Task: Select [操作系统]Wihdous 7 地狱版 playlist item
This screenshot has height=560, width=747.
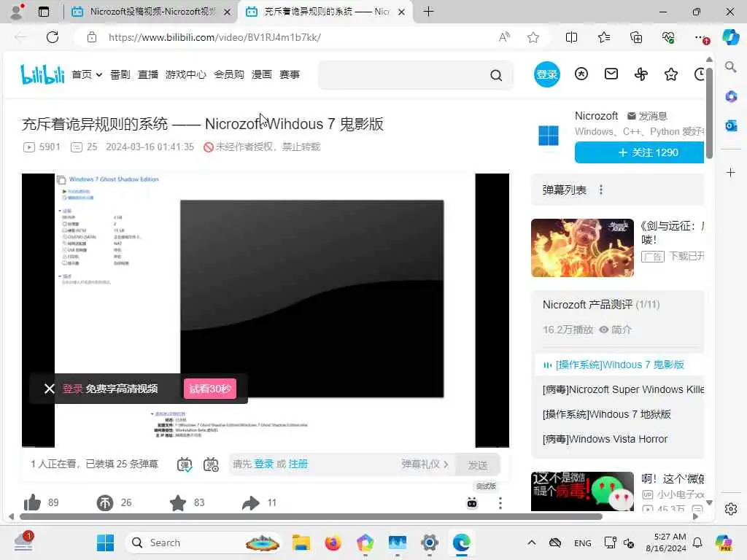Action: 606,414
